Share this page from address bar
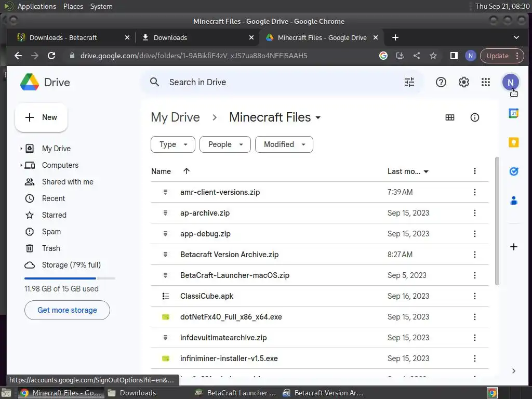The height and width of the screenshot is (399, 532). click(416, 56)
